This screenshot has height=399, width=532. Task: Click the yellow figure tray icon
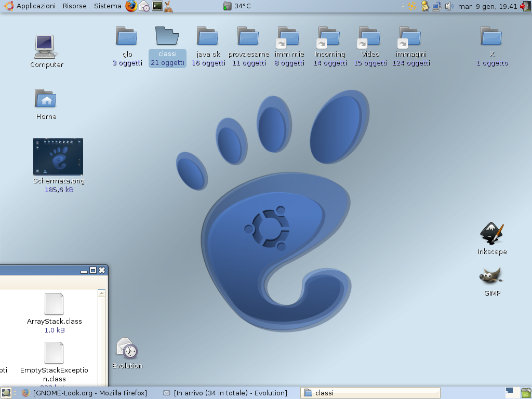(425, 6)
